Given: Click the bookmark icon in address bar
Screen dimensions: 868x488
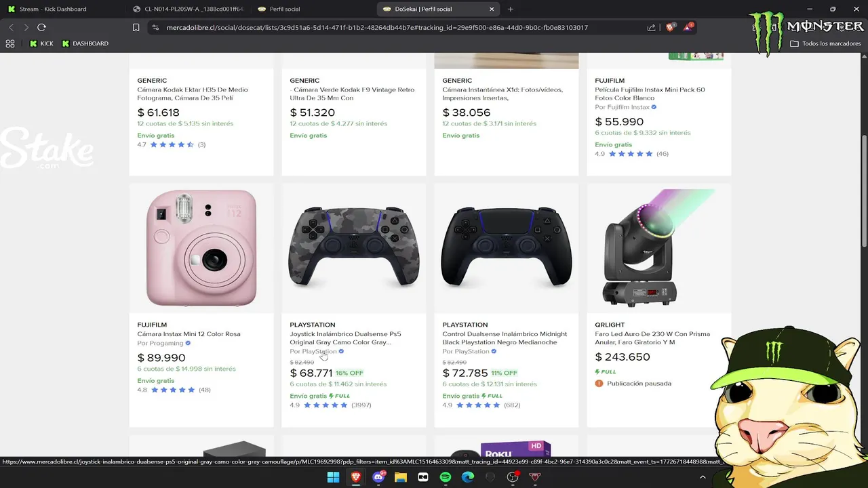Looking at the screenshot, I should point(136,28).
